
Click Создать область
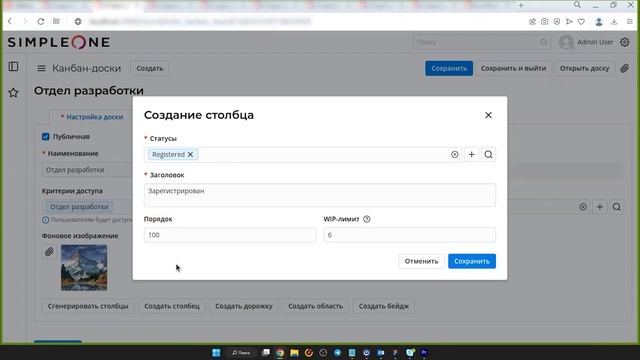(x=316, y=306)
